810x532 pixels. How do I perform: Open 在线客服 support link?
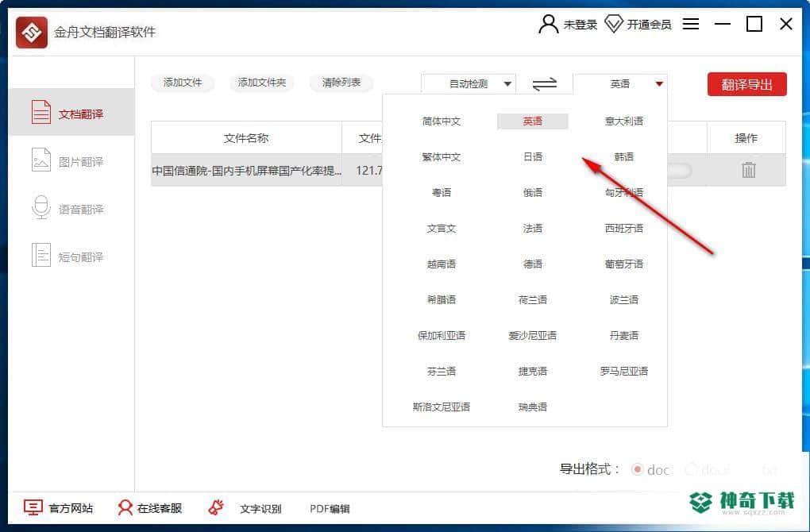[x=160, y=509]
